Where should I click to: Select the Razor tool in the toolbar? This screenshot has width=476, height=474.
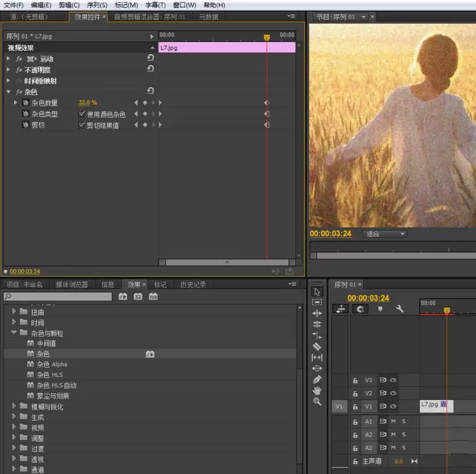pyautogui.click(x=317, y=346)
